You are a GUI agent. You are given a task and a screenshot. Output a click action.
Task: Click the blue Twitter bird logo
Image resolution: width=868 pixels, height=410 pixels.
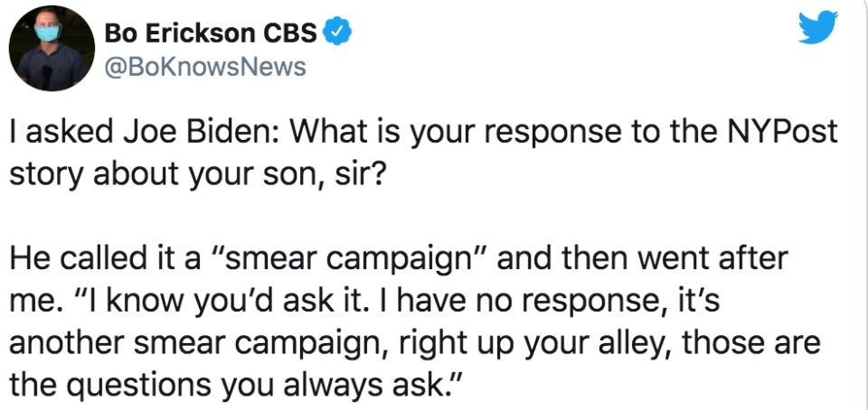[x=817, y=27]
